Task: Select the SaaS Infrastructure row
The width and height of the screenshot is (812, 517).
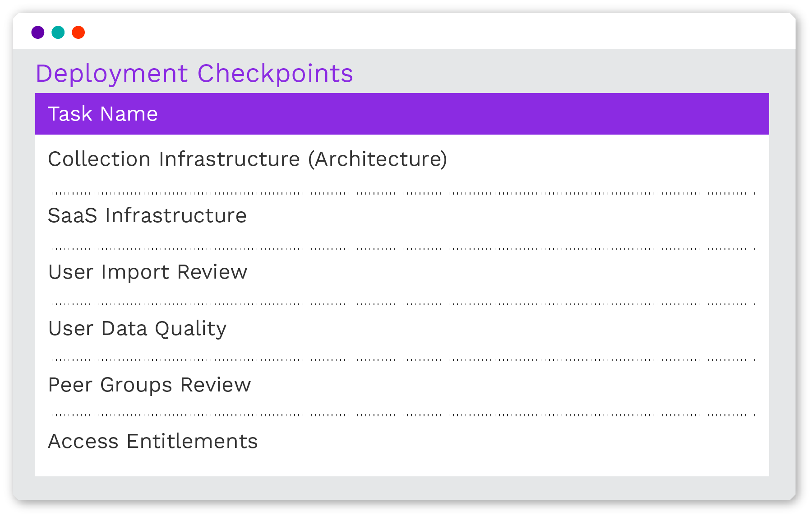Action: click(x=147, y=215)
